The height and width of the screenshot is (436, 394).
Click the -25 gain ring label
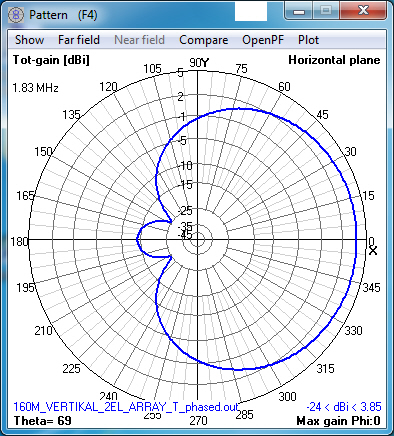[185, 211]
